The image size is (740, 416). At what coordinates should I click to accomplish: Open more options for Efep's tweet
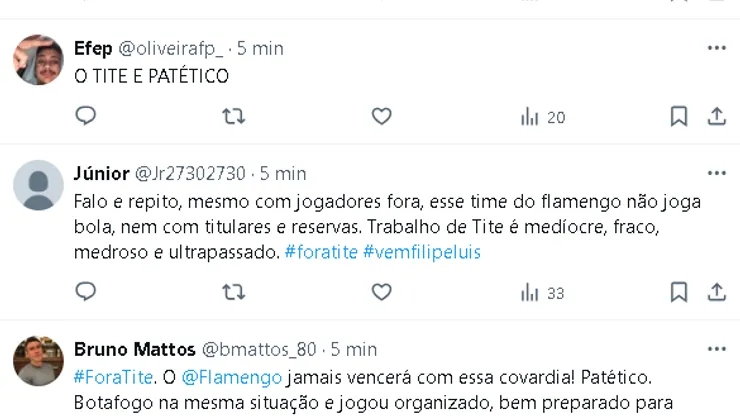[x=716, y=48]
